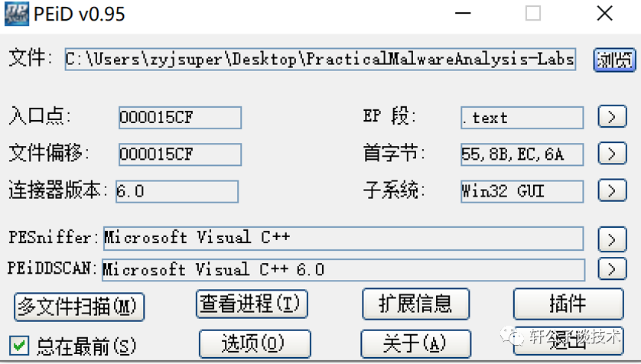Image resolution: width=641 pixels, height=364 pixels.
Task: Open the 选项(O) options button
Action: pyautogui.click(x=255, y=343)
